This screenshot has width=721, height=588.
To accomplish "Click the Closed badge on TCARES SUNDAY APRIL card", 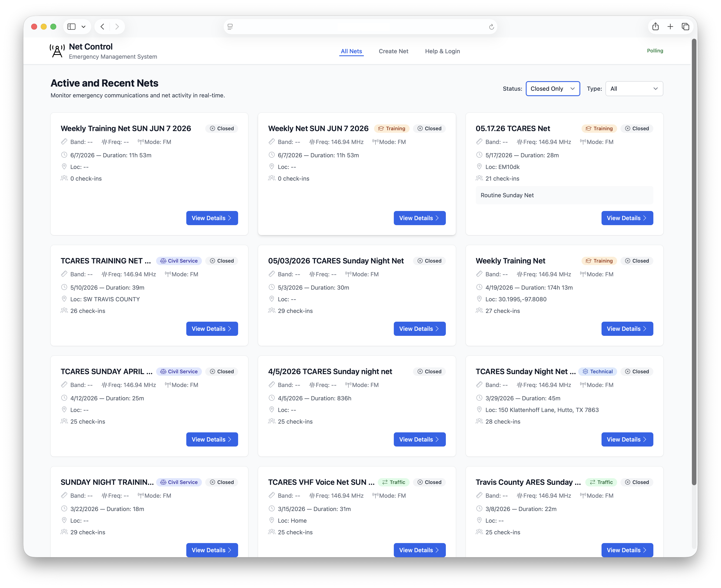I will [222, 371].
